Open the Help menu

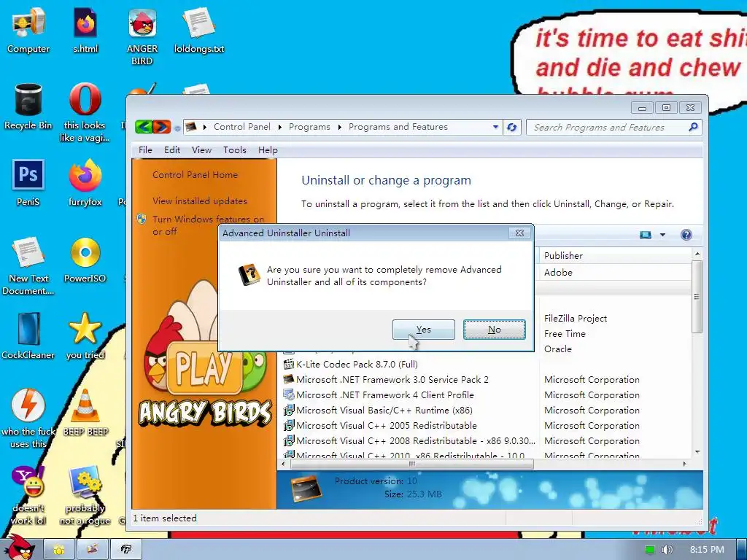tap(268, 150)
